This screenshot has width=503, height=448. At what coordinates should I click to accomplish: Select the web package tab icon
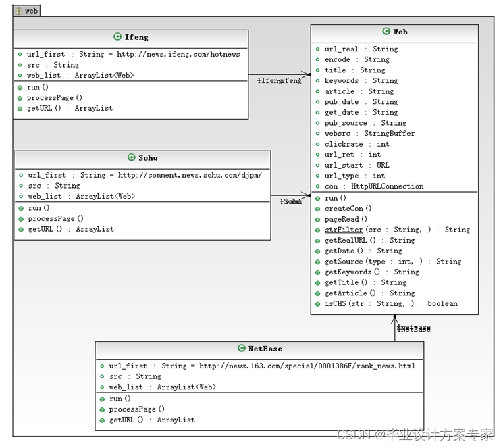(19, 11)
